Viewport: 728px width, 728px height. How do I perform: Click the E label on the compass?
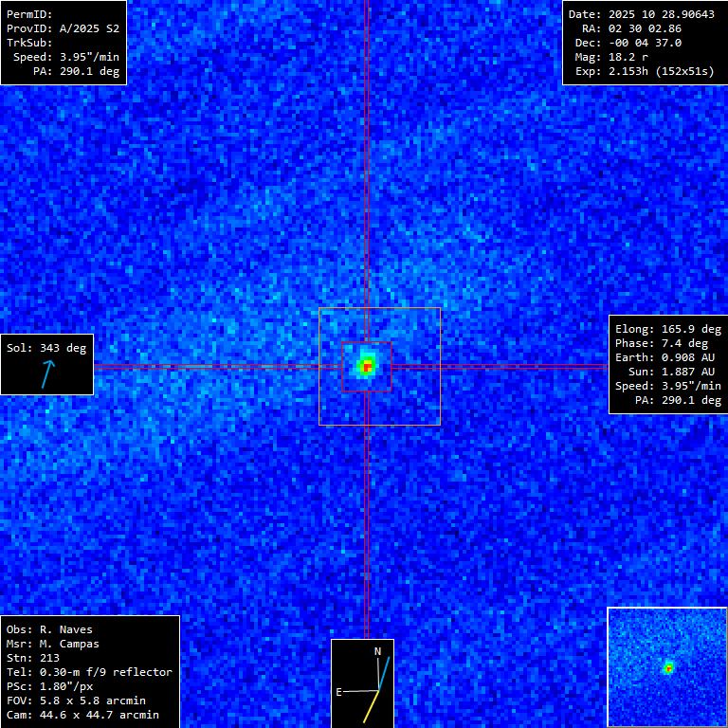click(338, 692)
